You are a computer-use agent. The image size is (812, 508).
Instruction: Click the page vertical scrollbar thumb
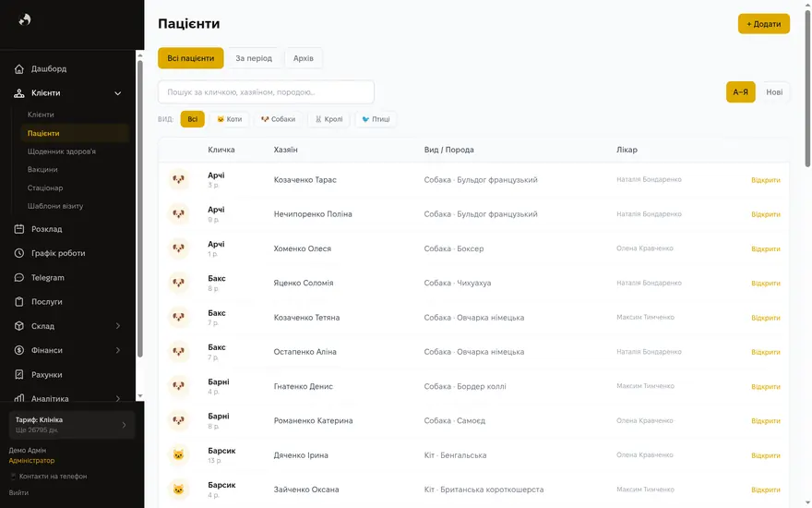[x=808, y=90]
